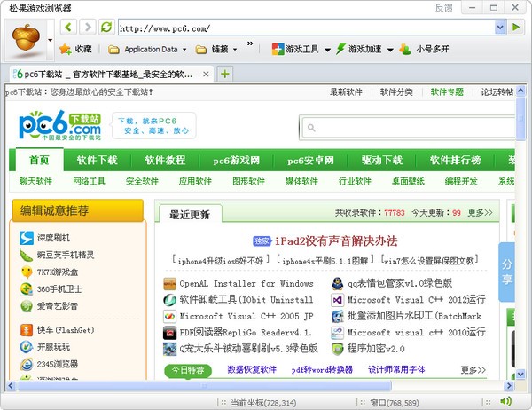The width and height of the screenshot is (532, 410).
Task: Expand the Application Data folder dropdown
Action: point(184,50)
